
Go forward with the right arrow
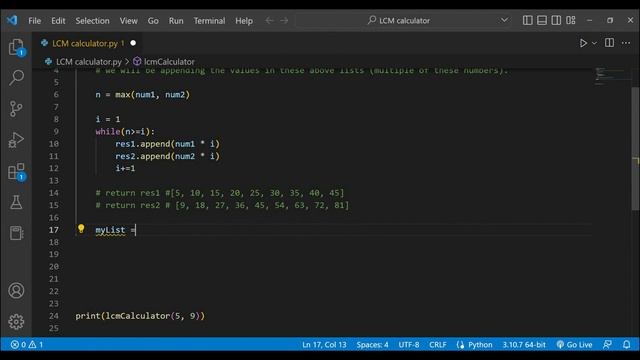click(284, 20)
